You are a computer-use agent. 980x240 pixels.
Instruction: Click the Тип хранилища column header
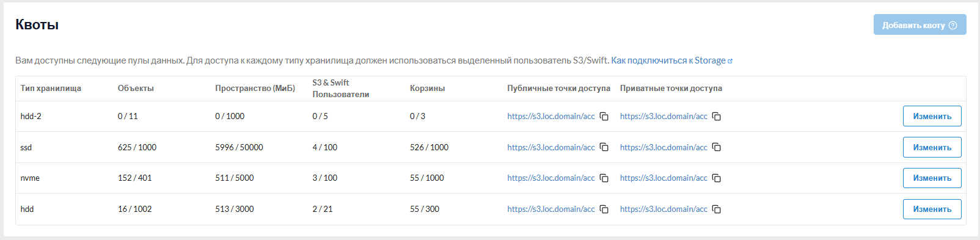point(51,89)
